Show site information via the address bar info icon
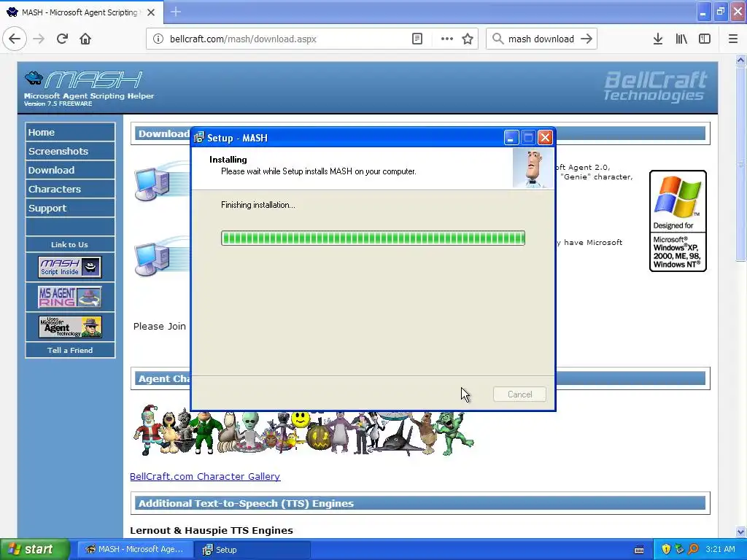This screenshot has width=747, height=560. [x=158, y=39]
